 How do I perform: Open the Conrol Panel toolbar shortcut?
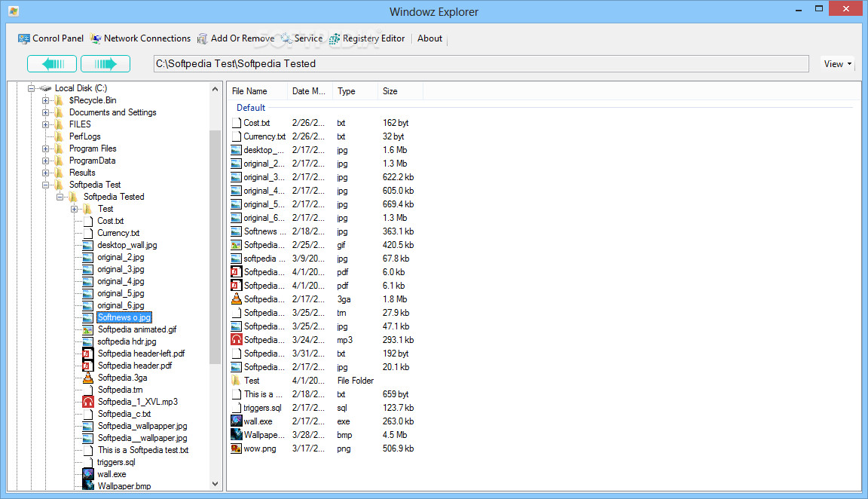[x=51, y=38]
